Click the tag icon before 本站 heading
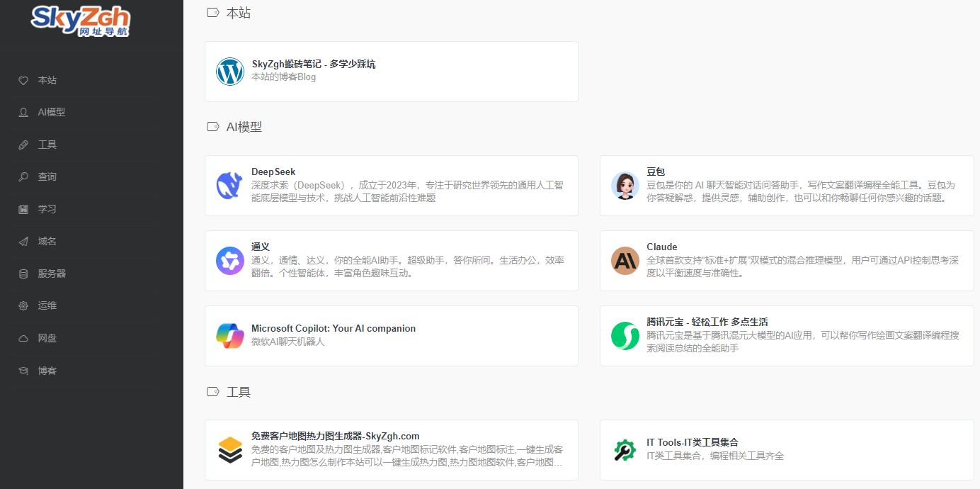 212,13
